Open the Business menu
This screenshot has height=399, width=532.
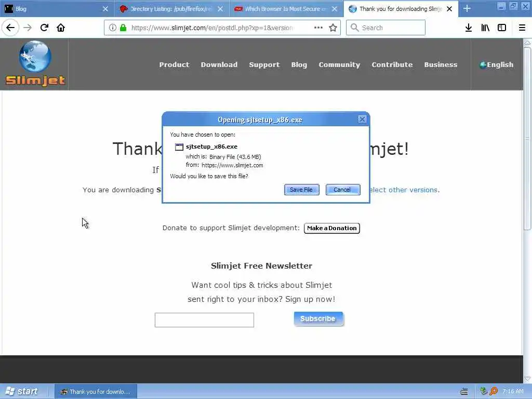click(x=441, y=64)
